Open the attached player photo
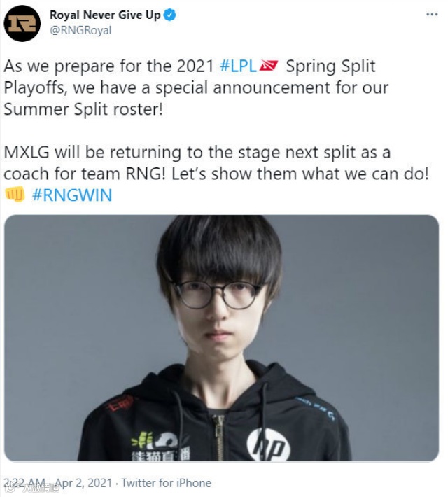The image size is (448, 497). point(221,338)
